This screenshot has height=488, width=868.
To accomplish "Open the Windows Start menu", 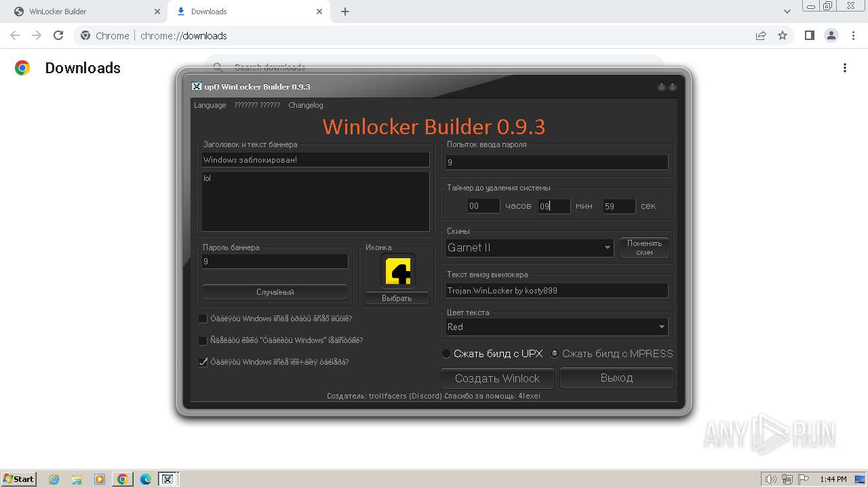I will click(x=19, y=479).
